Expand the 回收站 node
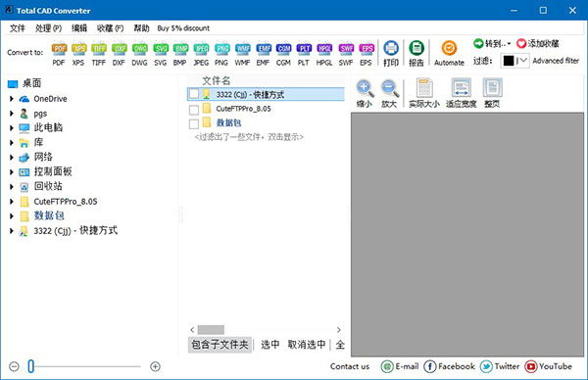The width and height of the screenshot is (588, 380). tap(12, 187)
